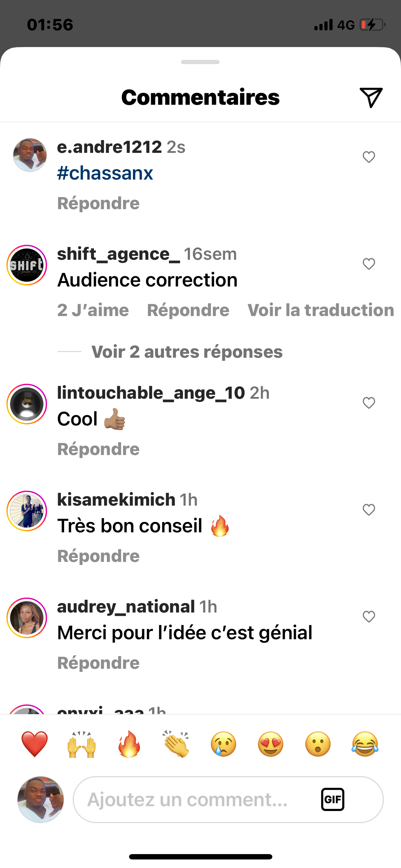
Task: Tap the red heart emoji reaction
Action: pos(35,744)
